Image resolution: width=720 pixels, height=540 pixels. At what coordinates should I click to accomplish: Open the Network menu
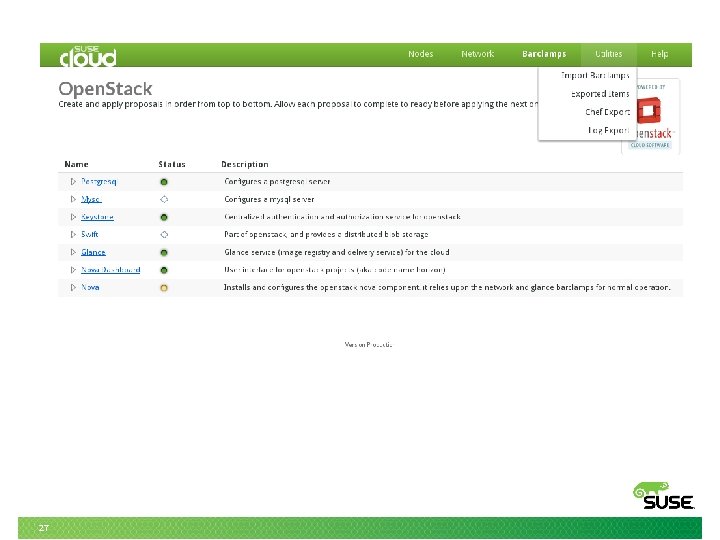pyautogui.click(x=478, y=54)
